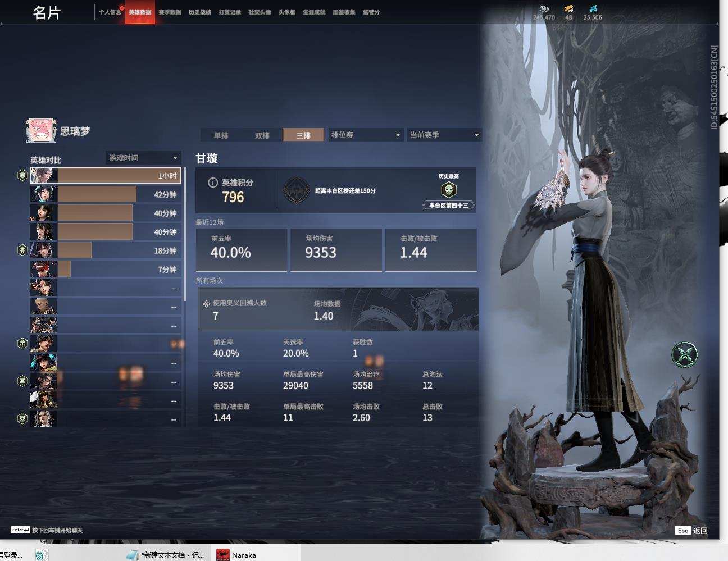Click the 总击败 13 stat

click(433, 412)
